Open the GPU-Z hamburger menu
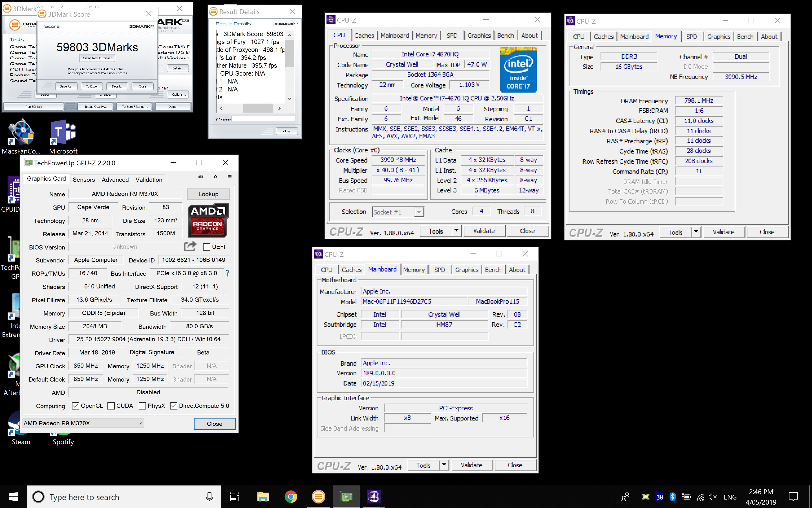The width and height of the screenshot is (812, 508). pyautogui.click(x=230, y=177)
